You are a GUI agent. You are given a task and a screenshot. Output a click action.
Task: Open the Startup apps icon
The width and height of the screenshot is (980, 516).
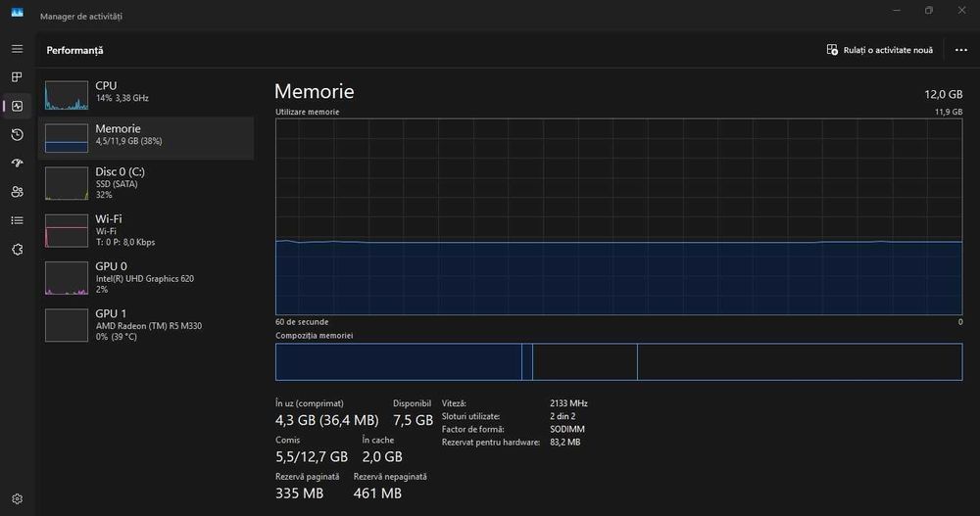point(17,164)
